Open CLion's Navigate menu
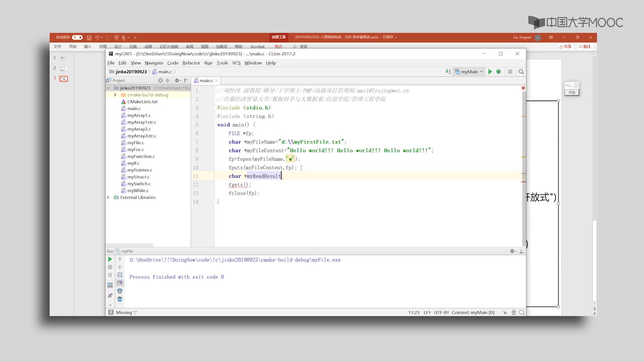This screenshot has width=644, height=362. tap(154, 63)
